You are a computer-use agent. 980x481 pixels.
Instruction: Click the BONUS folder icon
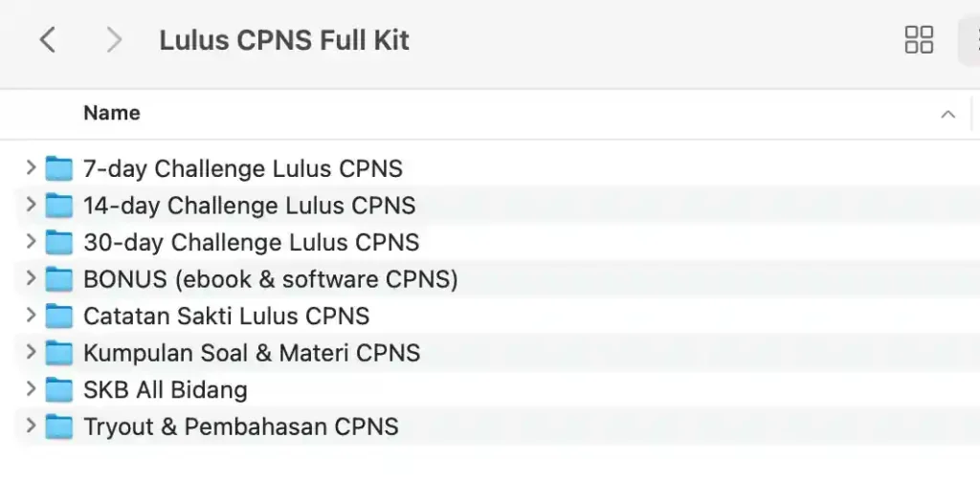(x=59, y=279)
